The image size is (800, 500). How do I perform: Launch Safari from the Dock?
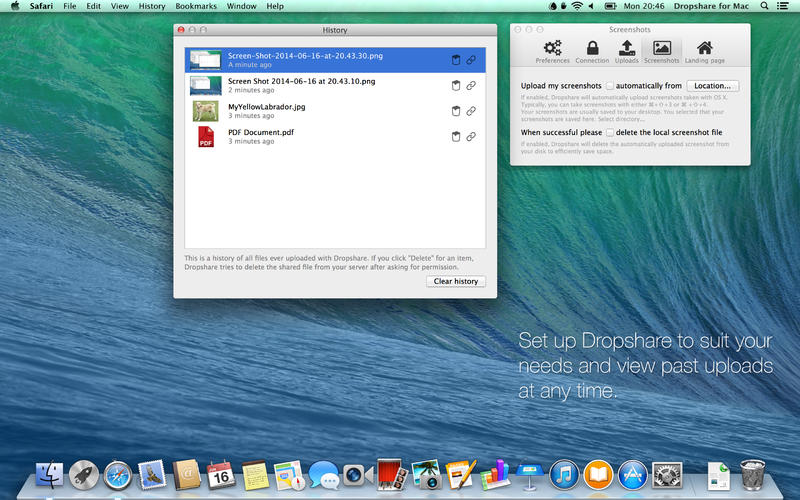pos(118,475)
